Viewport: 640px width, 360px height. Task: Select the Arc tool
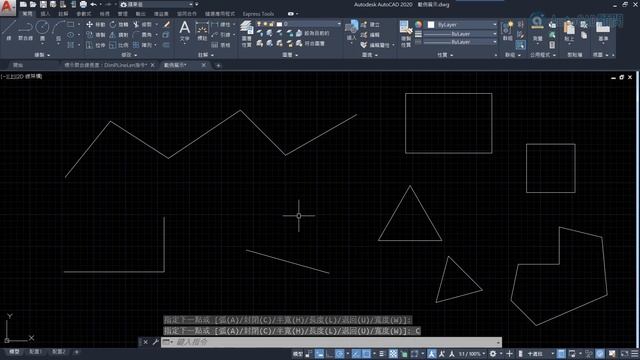58,30
